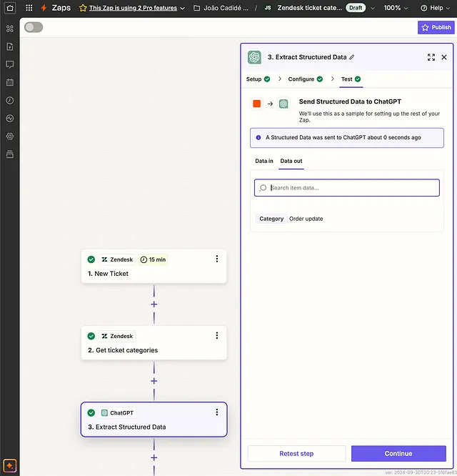Click the Search item data field
The image size is (457, 476).
(x=347, y=187)
